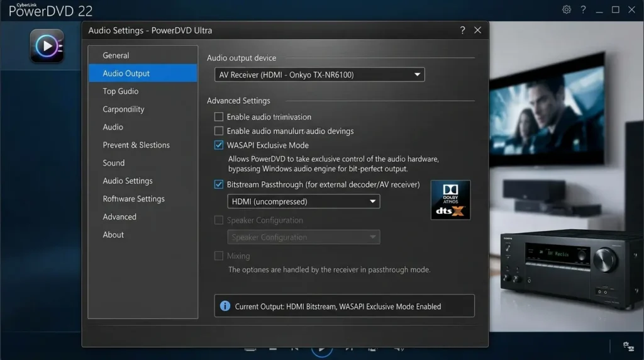Image resolution: width=644 pixels, height=360 pixels.
Task: Maximize the PowerDVD window
Action: (615, 9)
